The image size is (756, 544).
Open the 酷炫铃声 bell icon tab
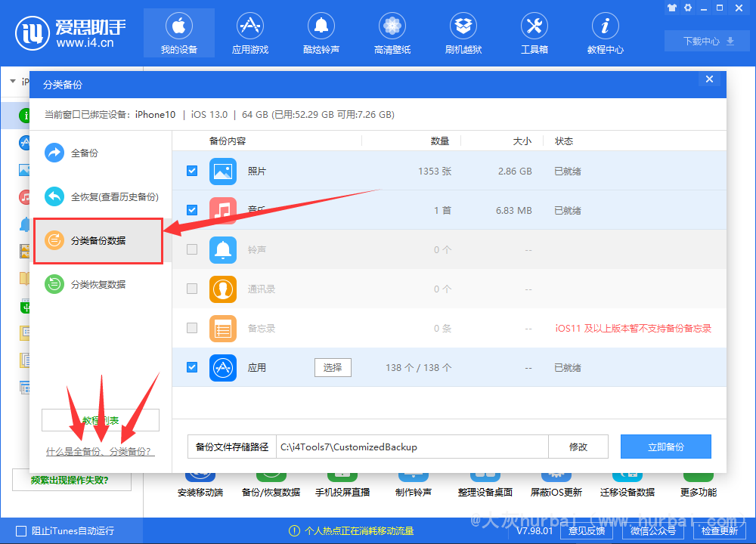point(321,34)
